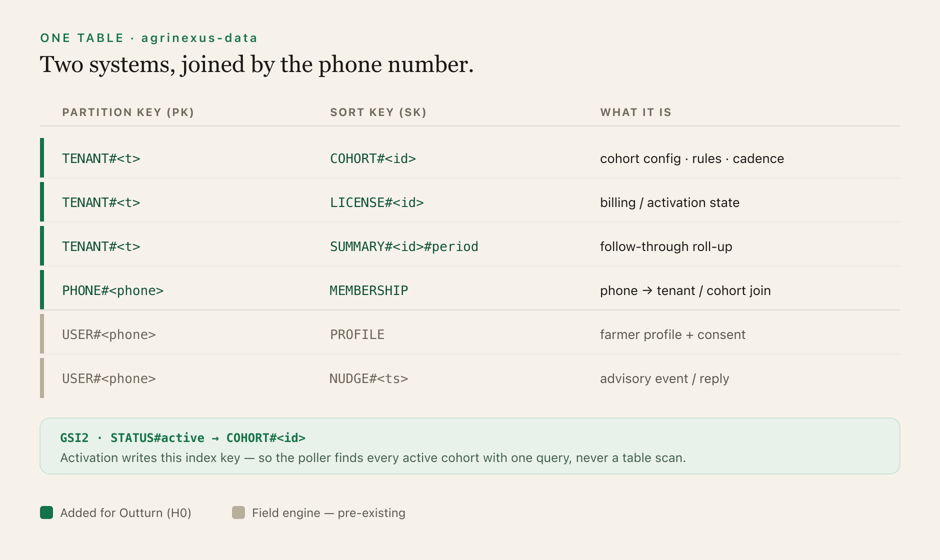The height and width of the screenshot is (560, 940).
Task: Click the 'advisory event / reply' description
Action: point(664,378)
